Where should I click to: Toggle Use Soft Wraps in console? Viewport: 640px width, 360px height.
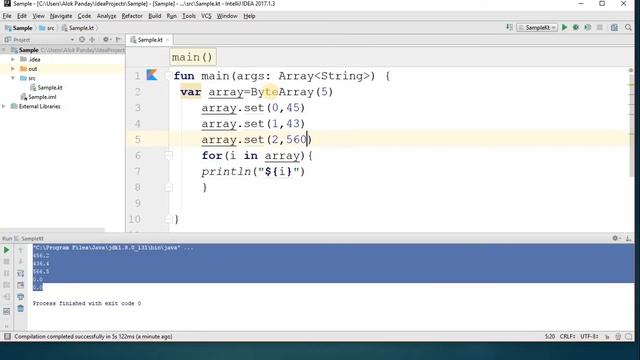pos(20,273)
